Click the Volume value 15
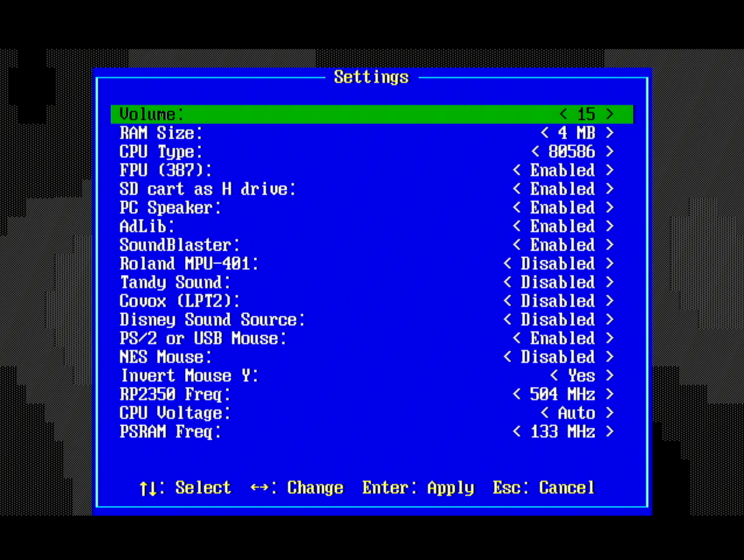Image resolution: width=744 pixels, height=560 pixels. pyautogui.click(x=586, y=114)
